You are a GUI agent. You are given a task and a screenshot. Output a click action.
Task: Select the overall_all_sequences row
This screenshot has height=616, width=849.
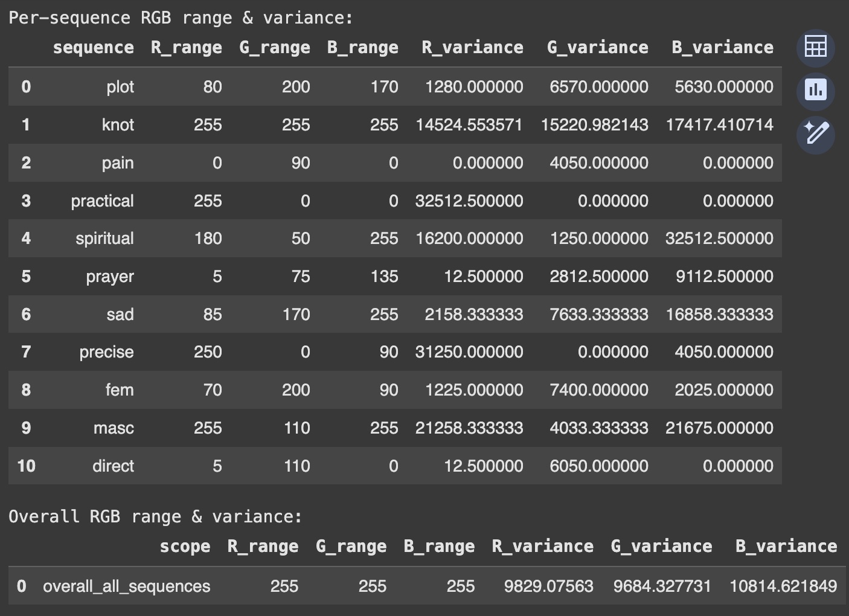point(126,586)
